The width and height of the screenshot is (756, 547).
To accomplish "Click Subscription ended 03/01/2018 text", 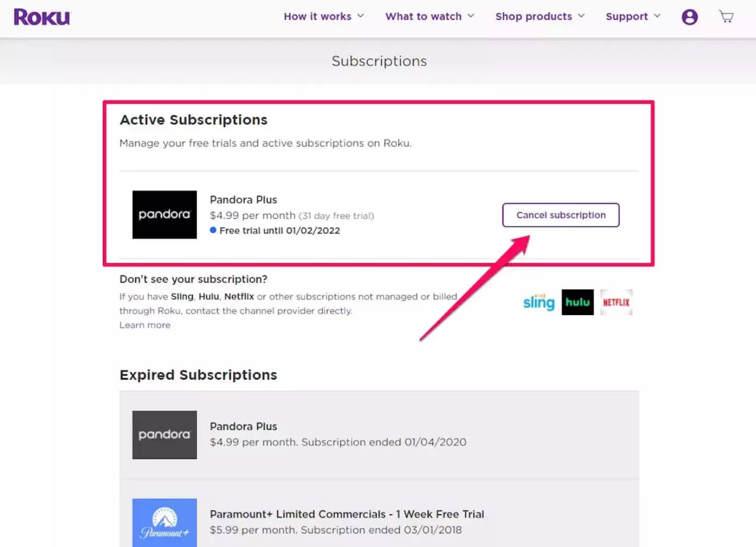I will pos(381,530).
